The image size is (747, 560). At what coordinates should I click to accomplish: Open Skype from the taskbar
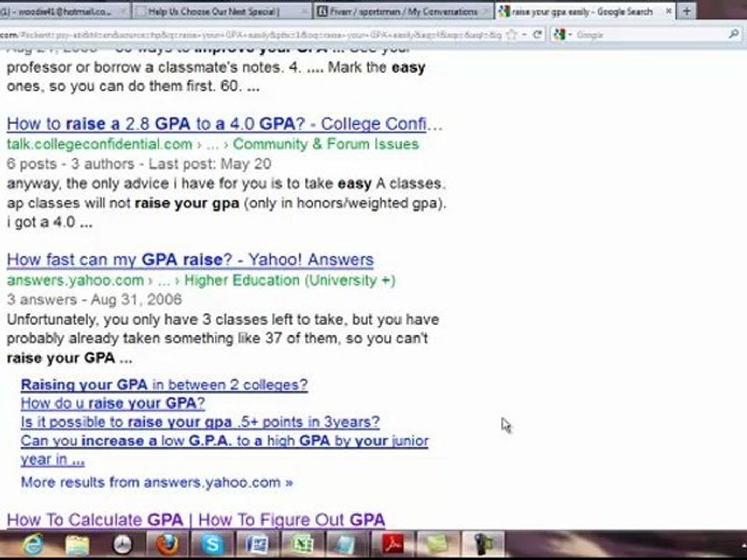[212, 545]
